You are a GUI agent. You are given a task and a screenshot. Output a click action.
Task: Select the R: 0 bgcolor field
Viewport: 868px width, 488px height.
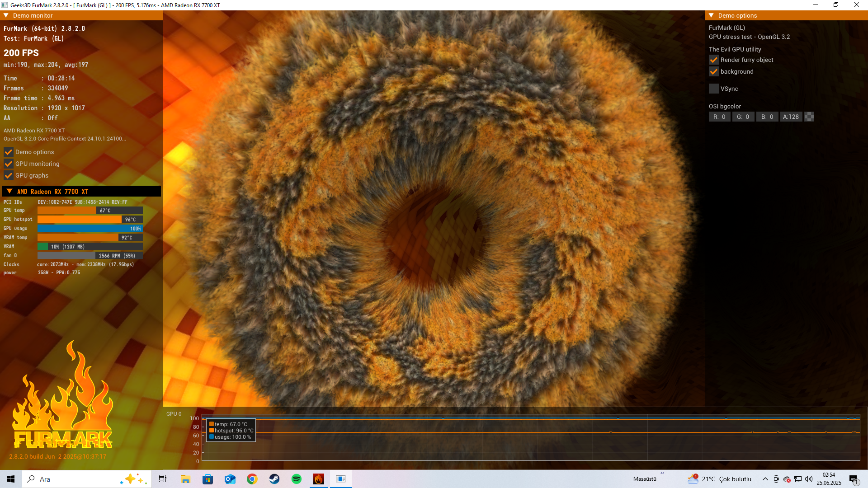coord(720,117)
